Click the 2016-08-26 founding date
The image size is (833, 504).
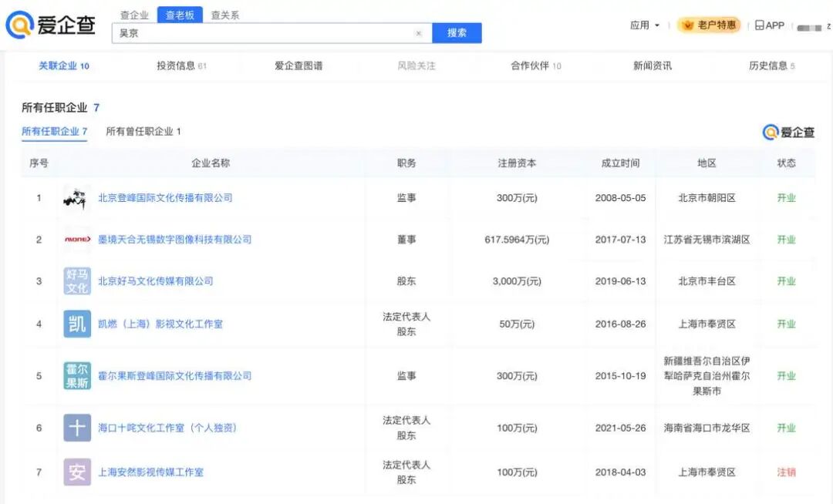[620, 324]
